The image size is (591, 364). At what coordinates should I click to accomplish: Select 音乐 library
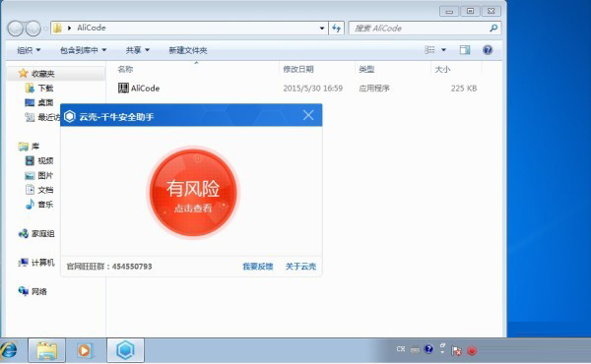coord(45,205)
